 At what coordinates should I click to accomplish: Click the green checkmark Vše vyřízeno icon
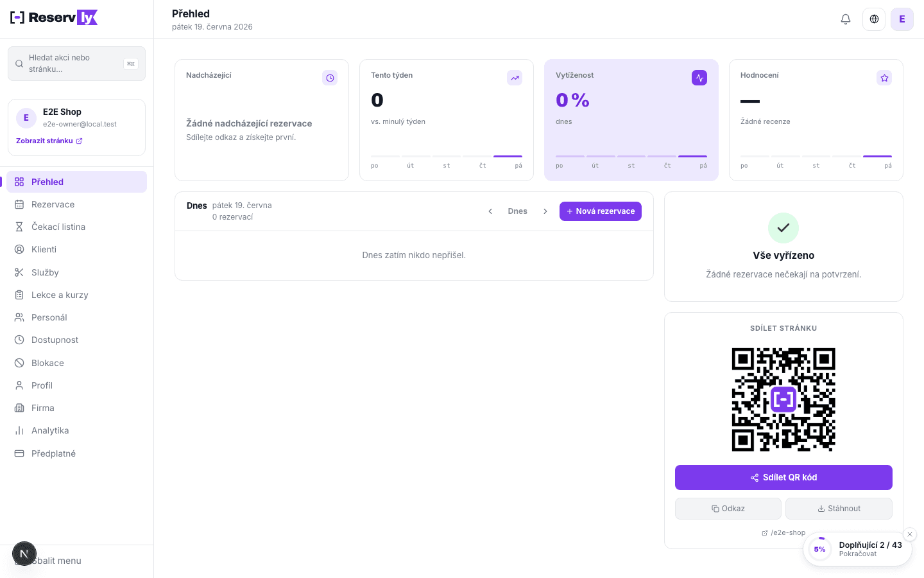(783, 228)
